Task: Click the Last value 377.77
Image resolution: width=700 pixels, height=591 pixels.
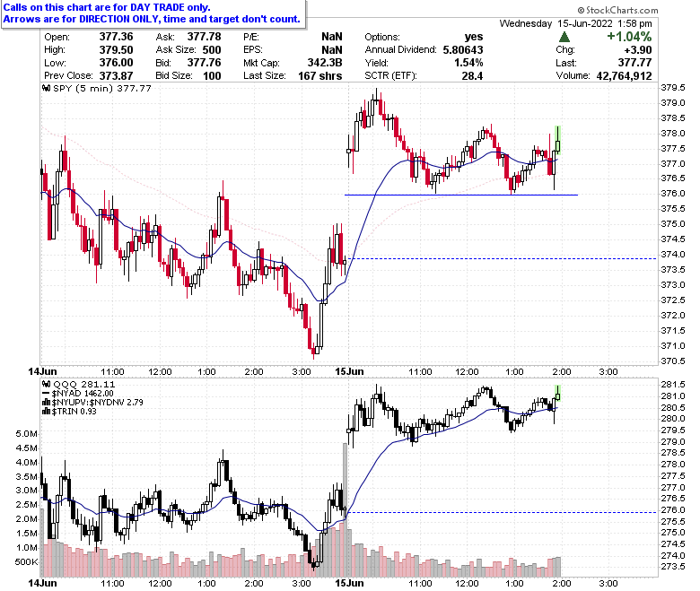Action: point(635,63)
